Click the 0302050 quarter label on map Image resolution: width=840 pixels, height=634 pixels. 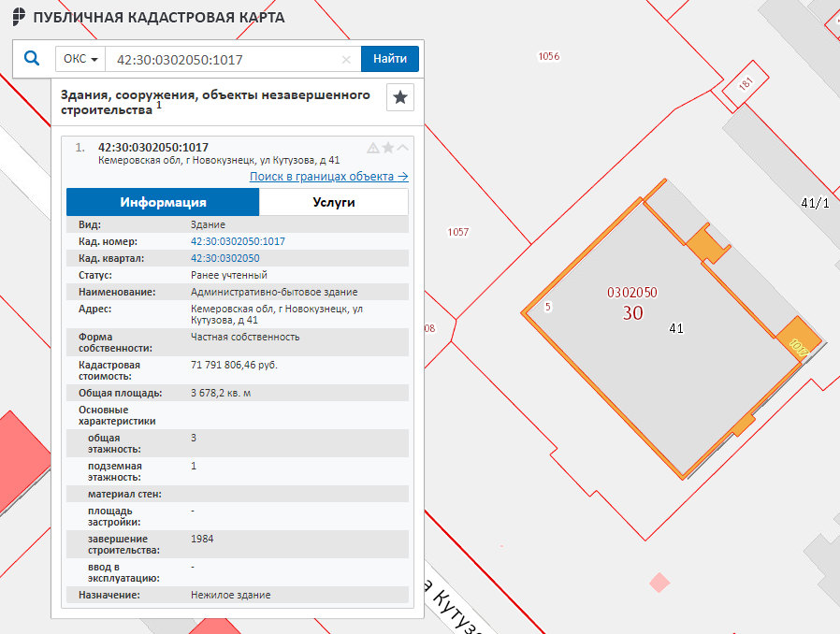pos(632,293)
